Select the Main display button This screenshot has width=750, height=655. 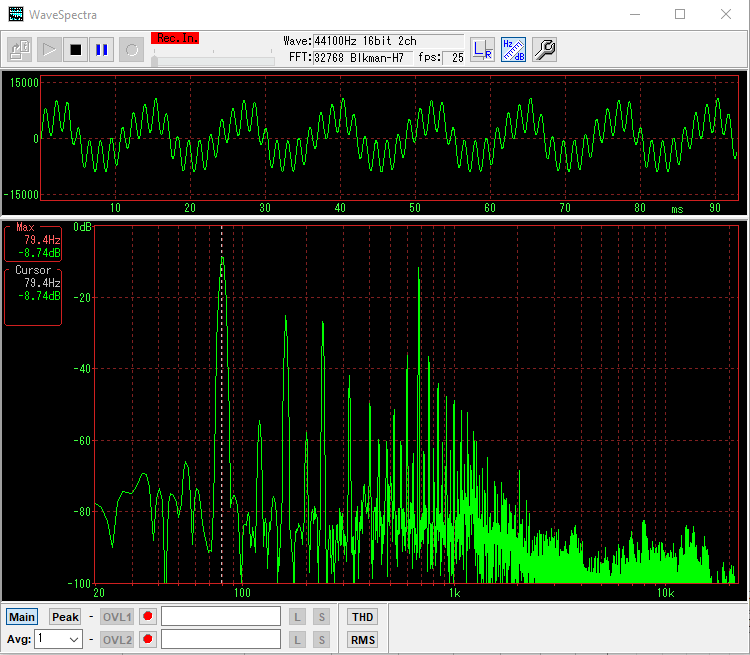point(22,617)
